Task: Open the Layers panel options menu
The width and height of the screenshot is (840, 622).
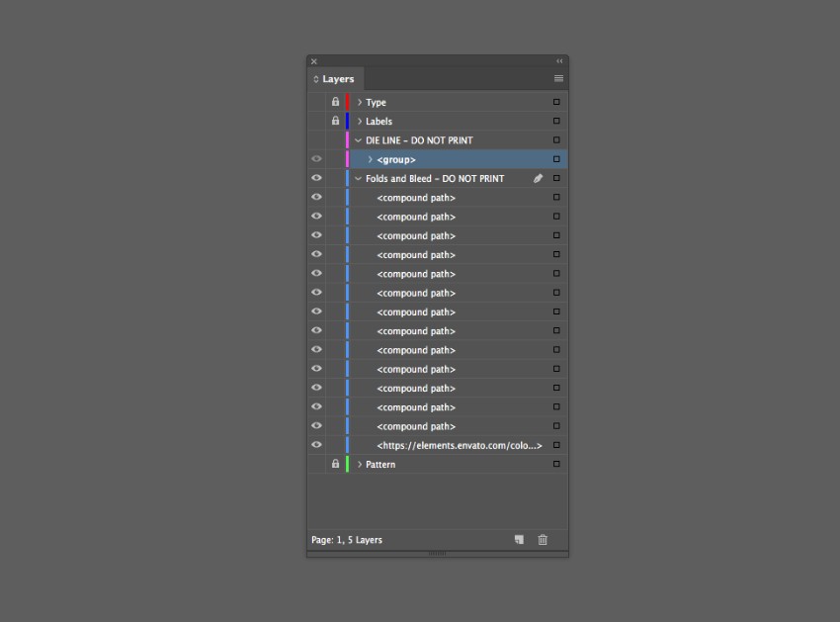Action: point(558,79)
